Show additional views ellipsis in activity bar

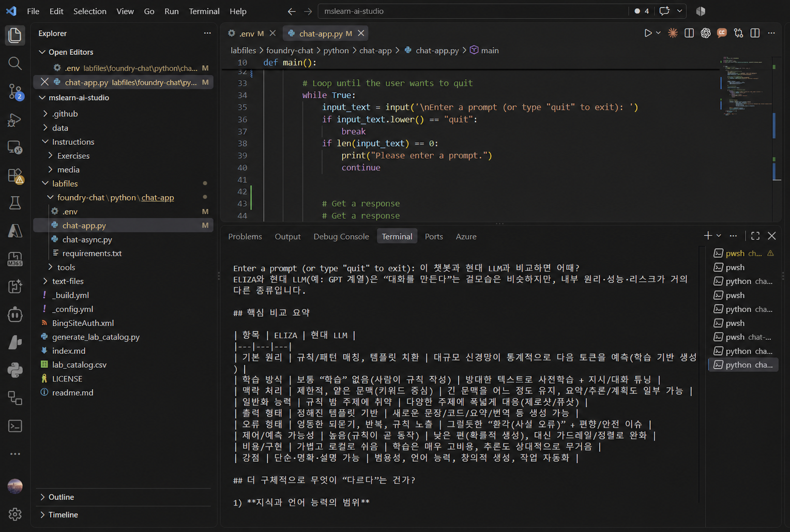tap(15, 454)
